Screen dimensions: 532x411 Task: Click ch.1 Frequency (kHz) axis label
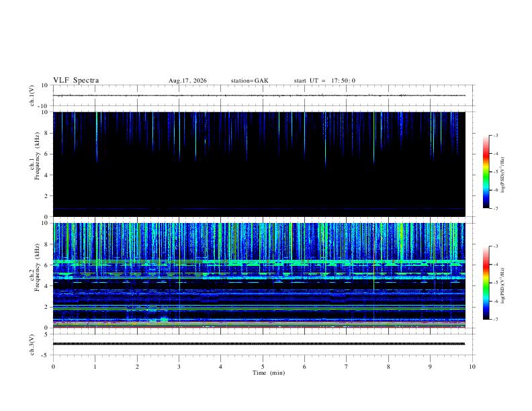click(34, 165)
